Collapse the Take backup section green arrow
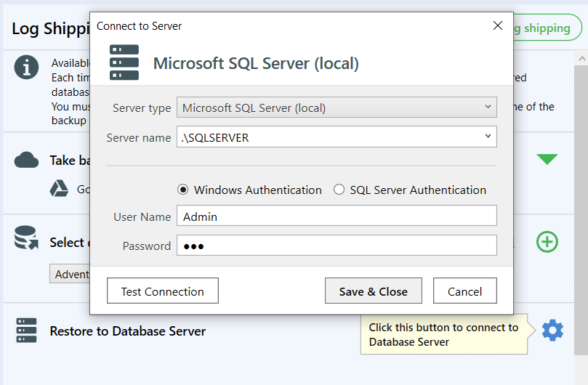This screenshot has width=588, height=385. (547, 159)
